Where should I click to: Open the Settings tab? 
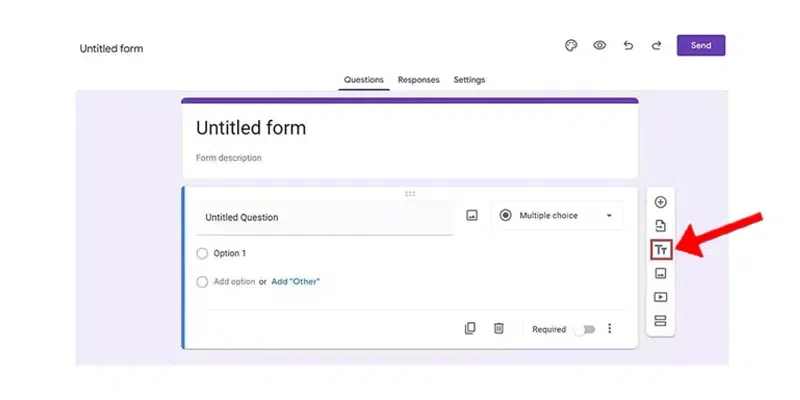click(469, 79)
